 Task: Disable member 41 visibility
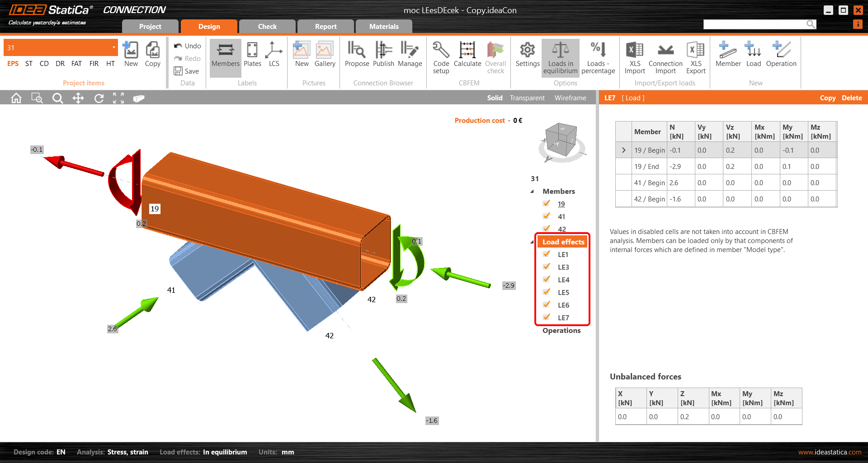(x=547, y=216)
